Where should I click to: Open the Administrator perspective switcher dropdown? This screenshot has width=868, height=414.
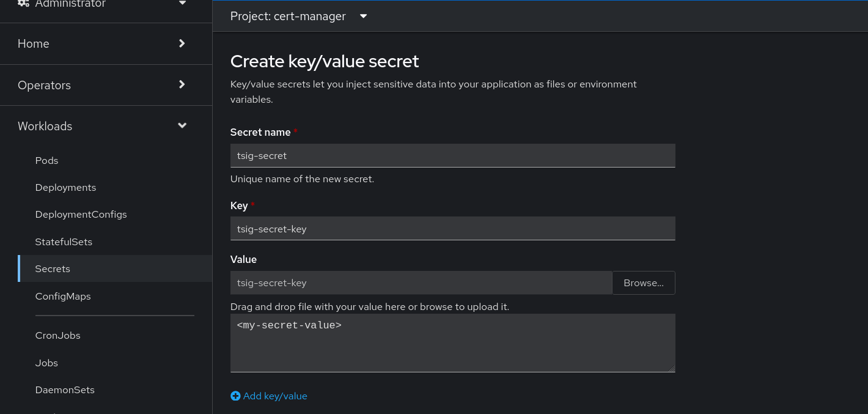click(x=182, y=4)
